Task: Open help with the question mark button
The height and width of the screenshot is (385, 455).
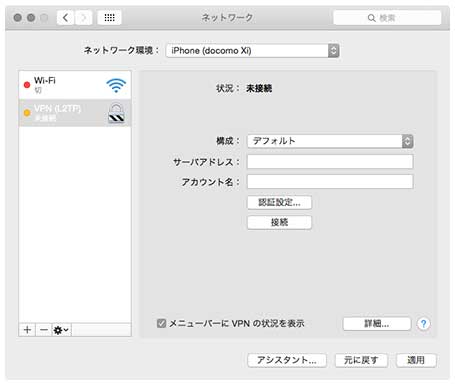Action: (423, 324)
